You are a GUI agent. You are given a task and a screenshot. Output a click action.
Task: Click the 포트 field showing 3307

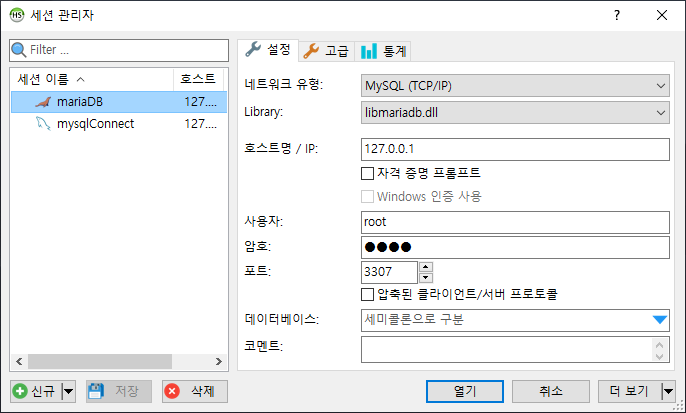click(x=389, y=272)
